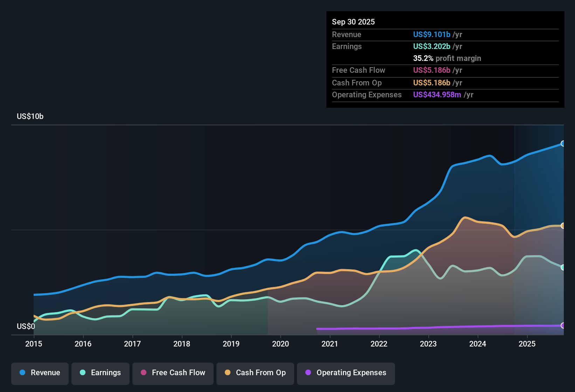Click the 35.2% profit margin row
The height and width of the screenshot is (392, 575).
tap(447, 58)
